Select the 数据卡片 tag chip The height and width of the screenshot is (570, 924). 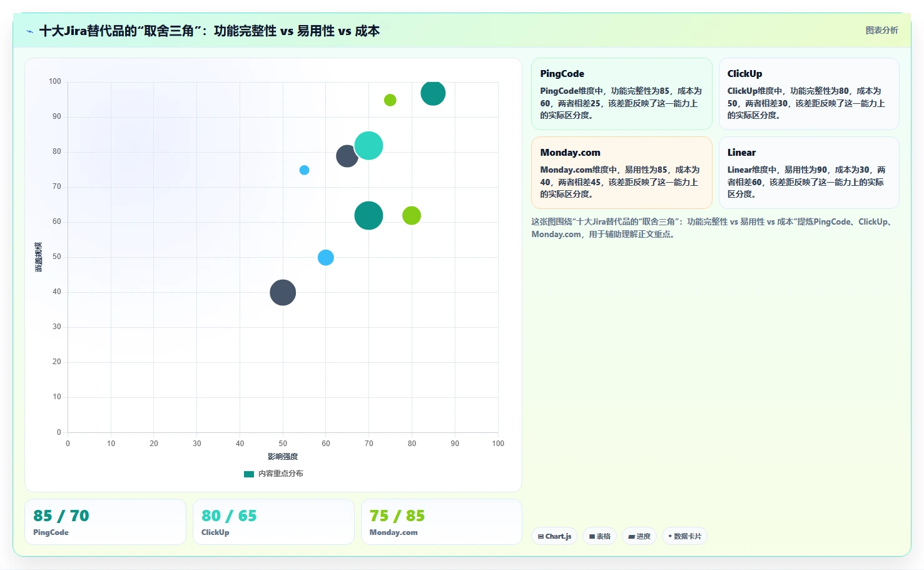point(684,536)
